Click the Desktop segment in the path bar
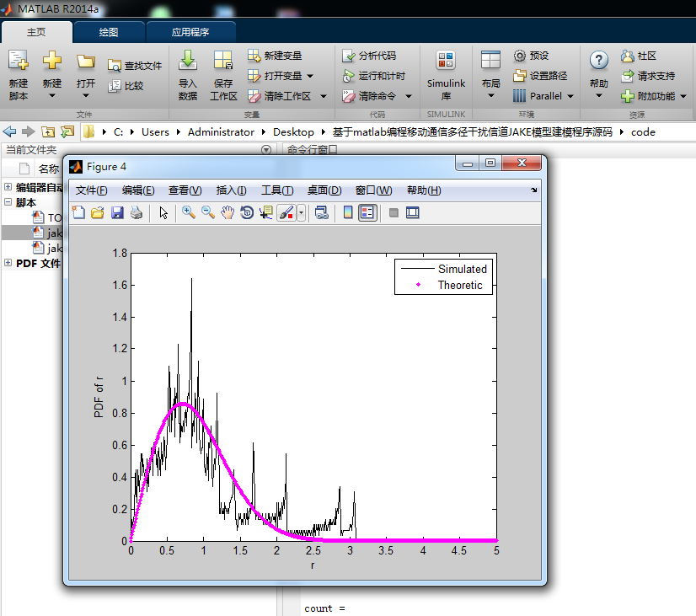This screenshot has width=696, height=616. (x=293, y=131)
